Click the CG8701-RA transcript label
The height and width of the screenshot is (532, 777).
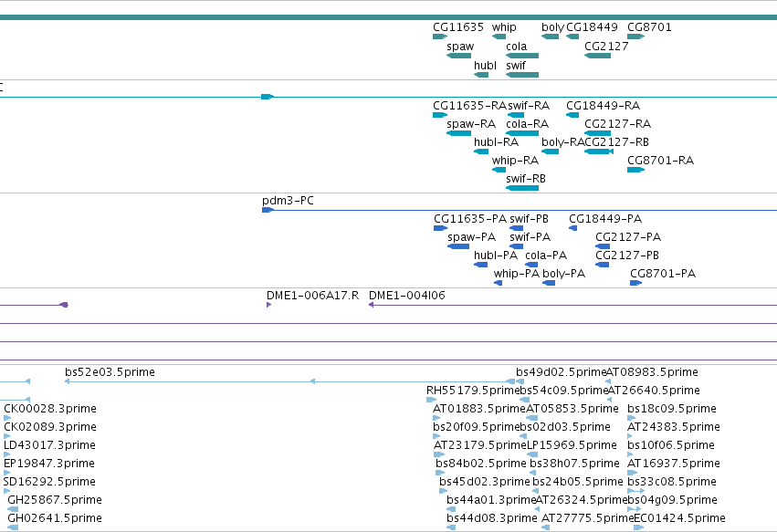(660, 161)
